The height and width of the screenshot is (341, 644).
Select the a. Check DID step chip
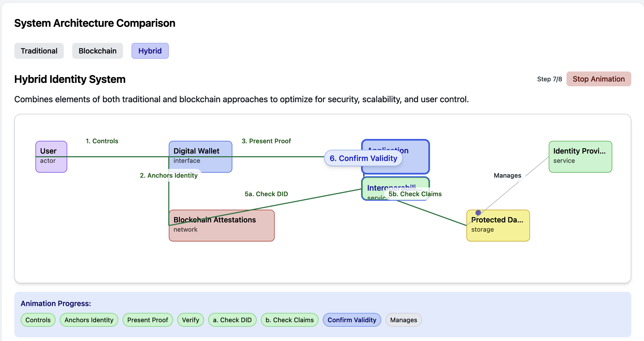click(x=232, y=320)
